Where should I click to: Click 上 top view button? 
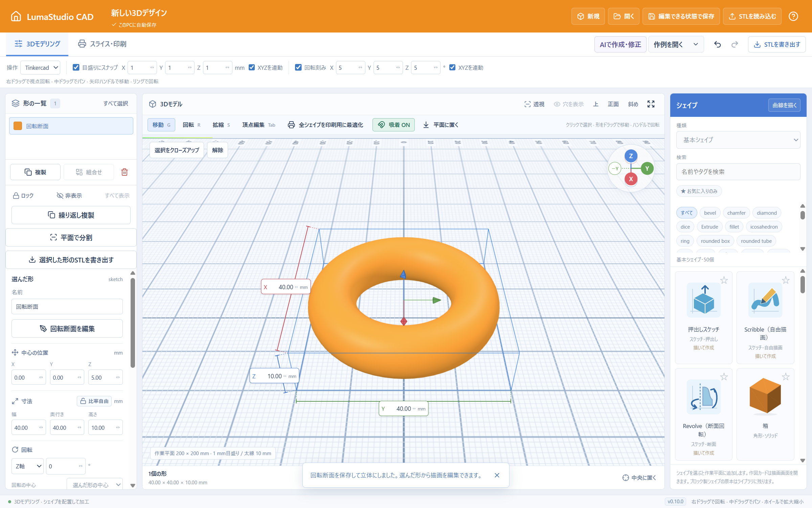click(596, 104)
